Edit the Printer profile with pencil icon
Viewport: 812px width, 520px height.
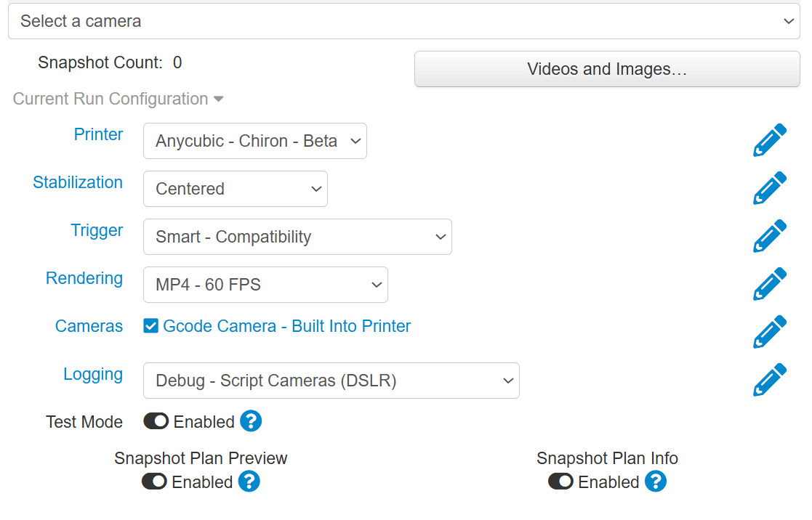tap(770, 140)
